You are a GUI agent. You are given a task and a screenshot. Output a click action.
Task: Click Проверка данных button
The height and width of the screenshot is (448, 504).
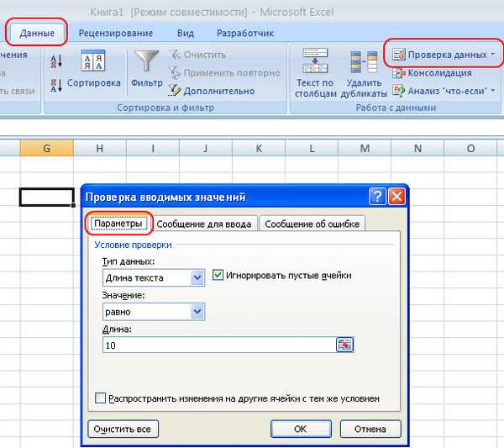tap(439, 55)
